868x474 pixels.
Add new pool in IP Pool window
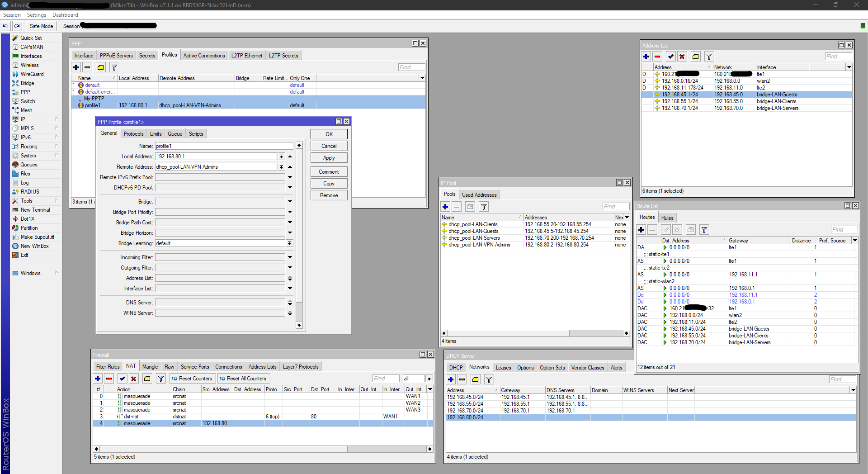pos(445,207)
